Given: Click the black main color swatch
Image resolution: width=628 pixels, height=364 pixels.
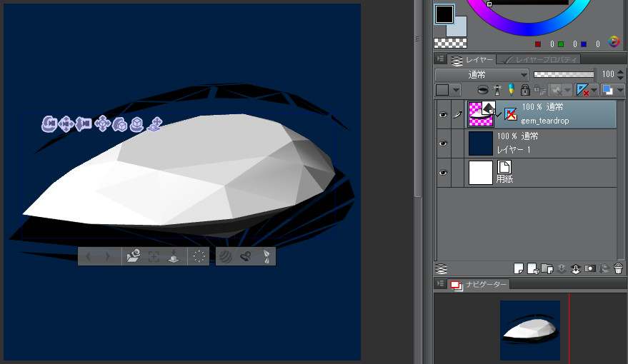Looking at the screenshot, I should click(444, 14).
